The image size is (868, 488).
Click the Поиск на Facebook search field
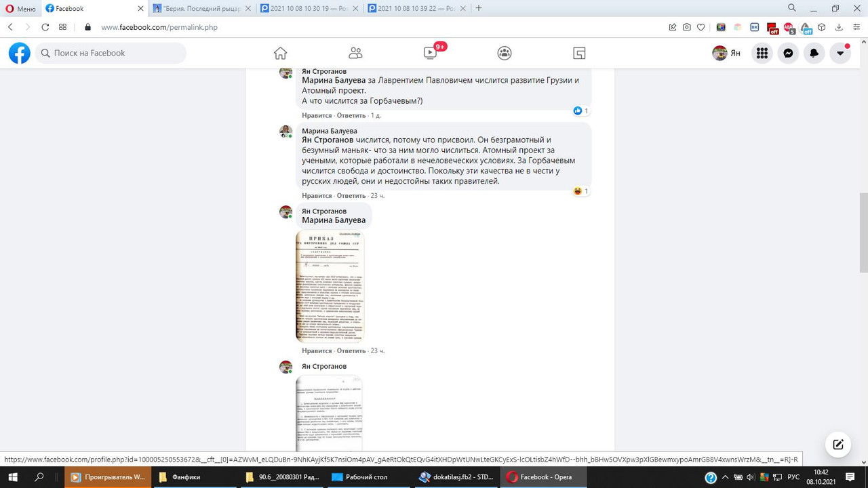pyautogui.click(x=111, y=53)
